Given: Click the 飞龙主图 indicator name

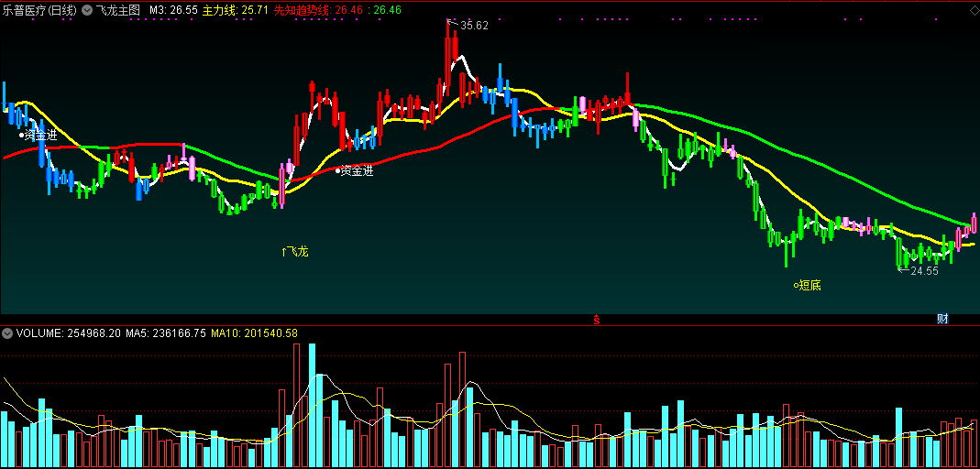Looking at the screenshot, I should pyautogui.click(x=118, y=10).
